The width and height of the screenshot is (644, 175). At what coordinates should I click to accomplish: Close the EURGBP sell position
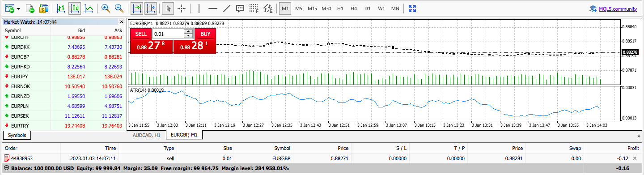tap(635, 158)
